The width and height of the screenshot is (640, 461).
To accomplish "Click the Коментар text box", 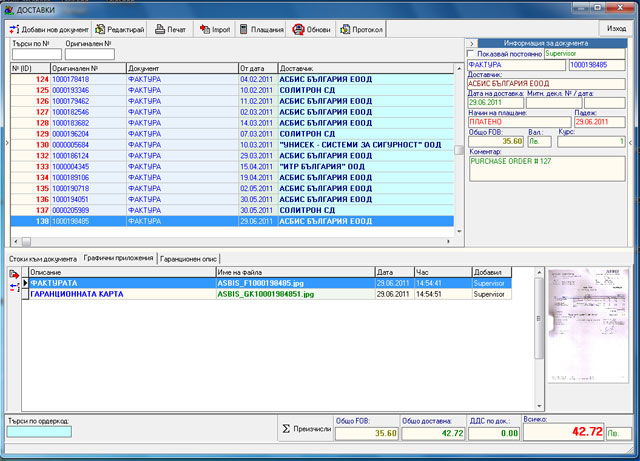I will click(x=547, y=168).
